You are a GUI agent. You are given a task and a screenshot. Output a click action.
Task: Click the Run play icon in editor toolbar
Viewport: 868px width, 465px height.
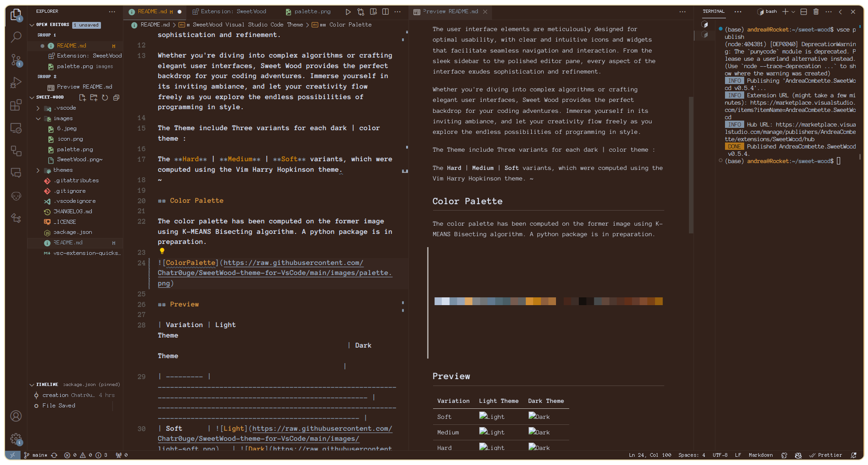348,12
